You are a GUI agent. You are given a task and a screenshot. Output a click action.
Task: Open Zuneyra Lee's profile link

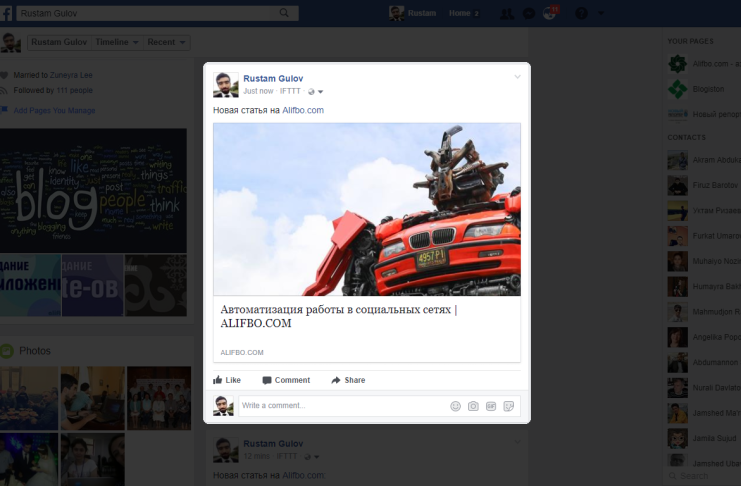click(x=71, y=75)
